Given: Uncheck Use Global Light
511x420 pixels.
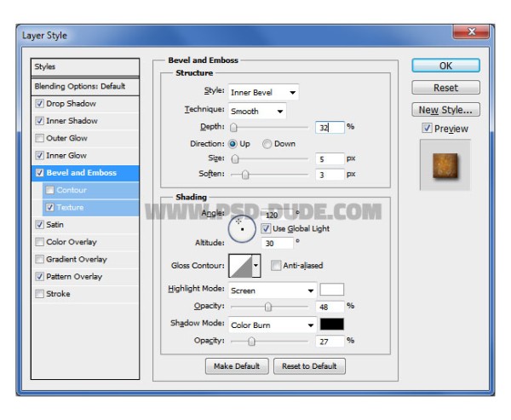Looking at the screenshot, I should coord(266,228).
